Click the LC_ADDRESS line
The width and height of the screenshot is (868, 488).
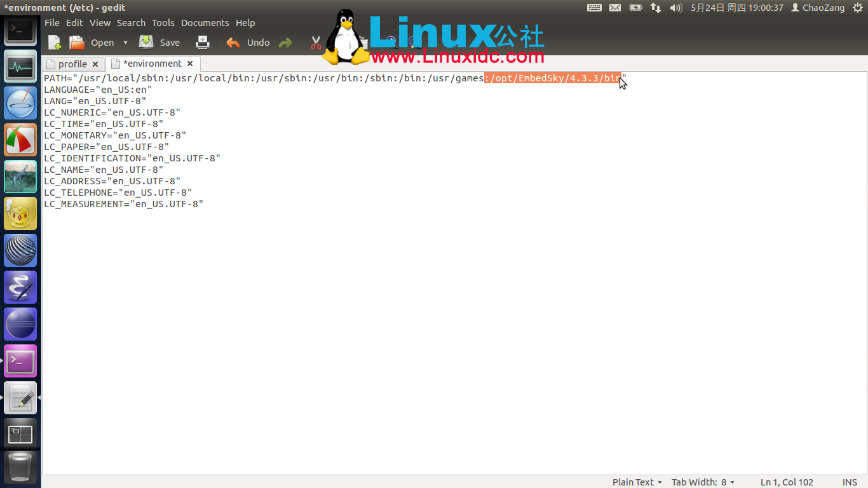click(x=112, y=181)
